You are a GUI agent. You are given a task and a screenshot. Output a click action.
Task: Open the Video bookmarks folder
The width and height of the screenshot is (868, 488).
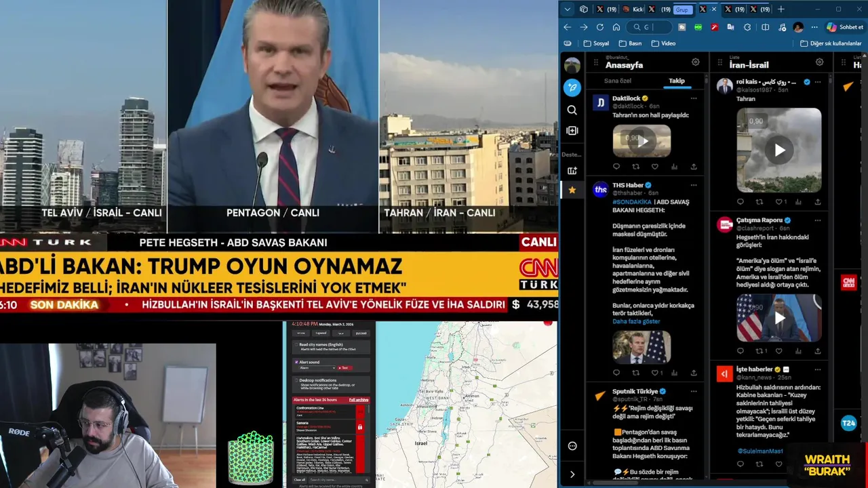coord(663,43)
